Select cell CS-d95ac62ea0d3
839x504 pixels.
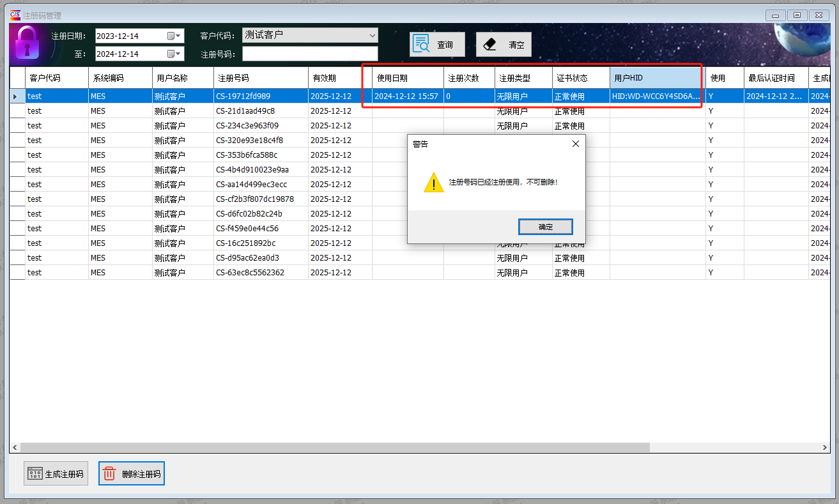261,258
